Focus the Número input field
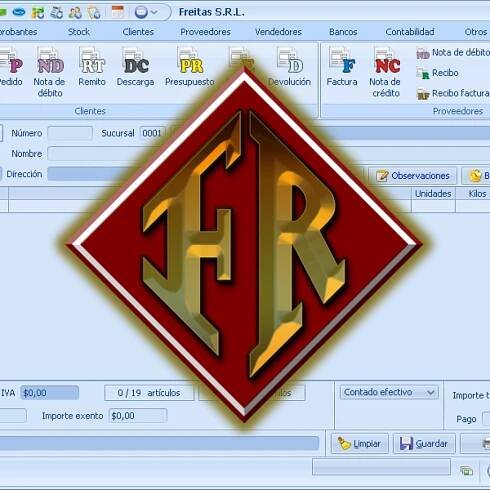The image size is (490, 490). [x=70, y=133]
